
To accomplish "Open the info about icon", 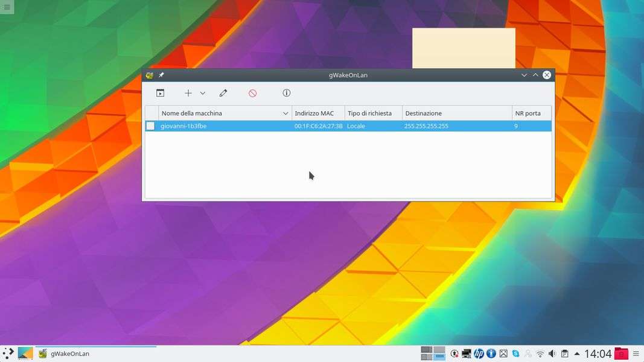I will tap(287, 93).
